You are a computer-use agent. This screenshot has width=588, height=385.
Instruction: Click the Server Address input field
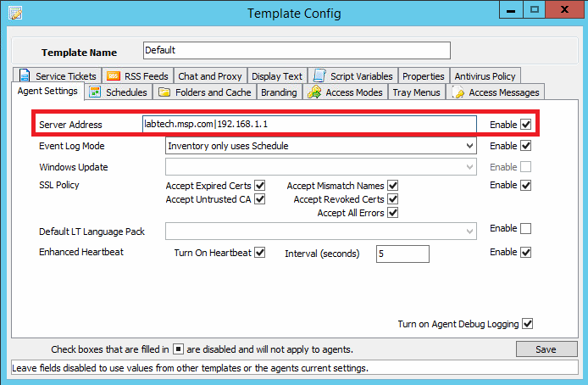pos(309,124)
